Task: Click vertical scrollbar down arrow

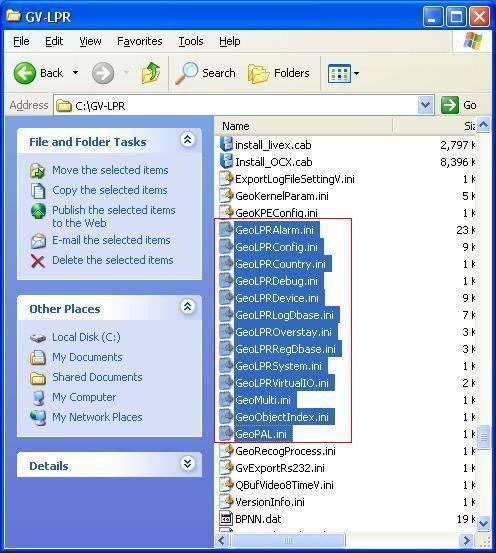Action: point(484,523)
